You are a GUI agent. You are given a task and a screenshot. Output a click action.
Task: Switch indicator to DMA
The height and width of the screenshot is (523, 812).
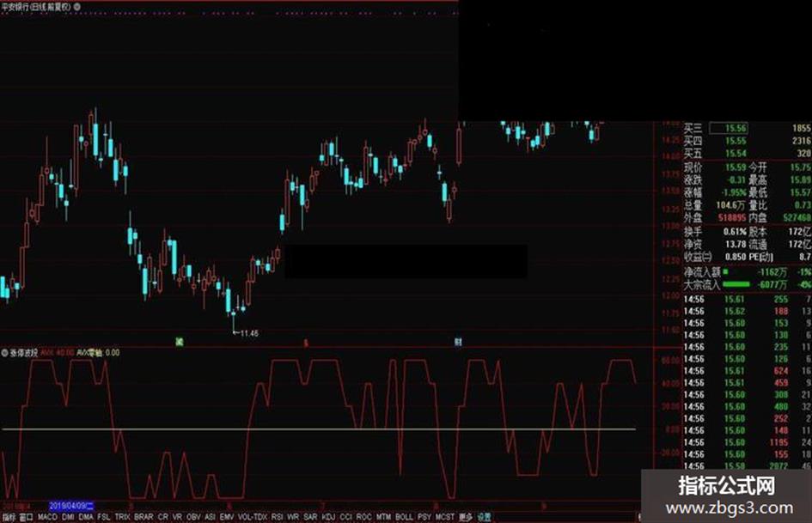[86, 517]
